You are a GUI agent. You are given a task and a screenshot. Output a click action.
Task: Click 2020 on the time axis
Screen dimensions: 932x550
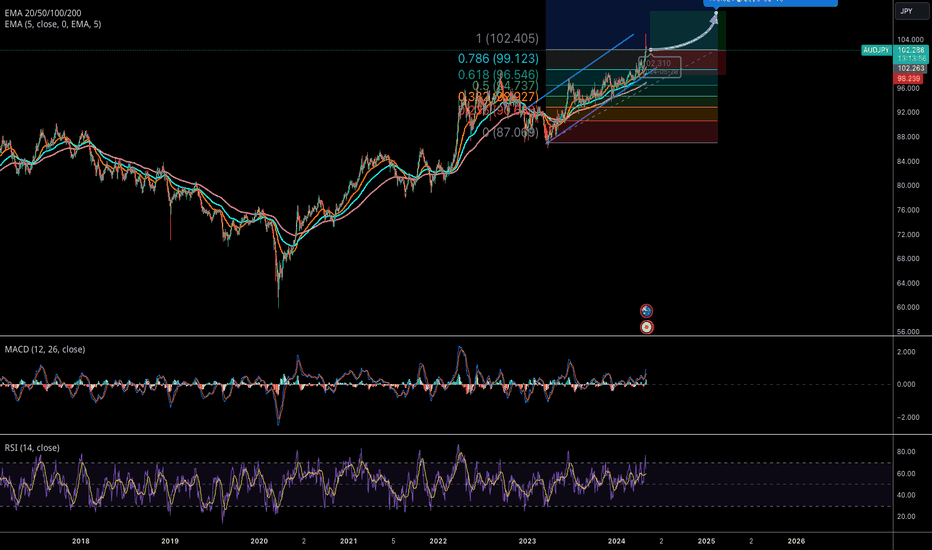[259, 541]
